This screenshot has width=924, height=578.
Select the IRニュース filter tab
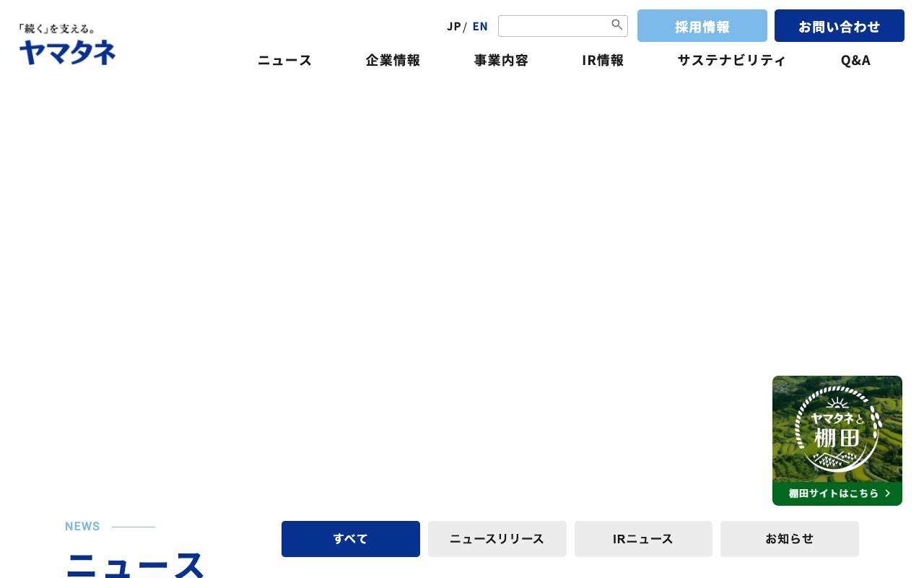[642, 539]
